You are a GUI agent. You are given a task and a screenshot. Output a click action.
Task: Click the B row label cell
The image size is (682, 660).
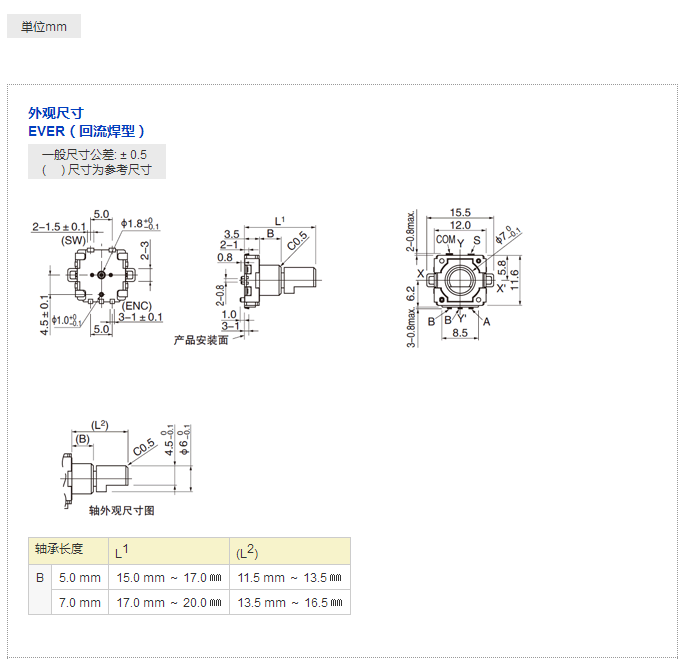(x=40, y=578)
